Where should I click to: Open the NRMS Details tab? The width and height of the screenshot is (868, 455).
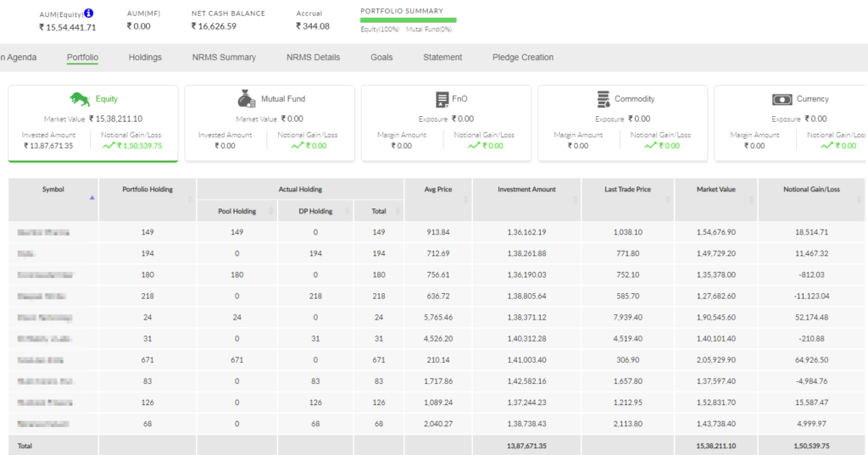point(314,57)
